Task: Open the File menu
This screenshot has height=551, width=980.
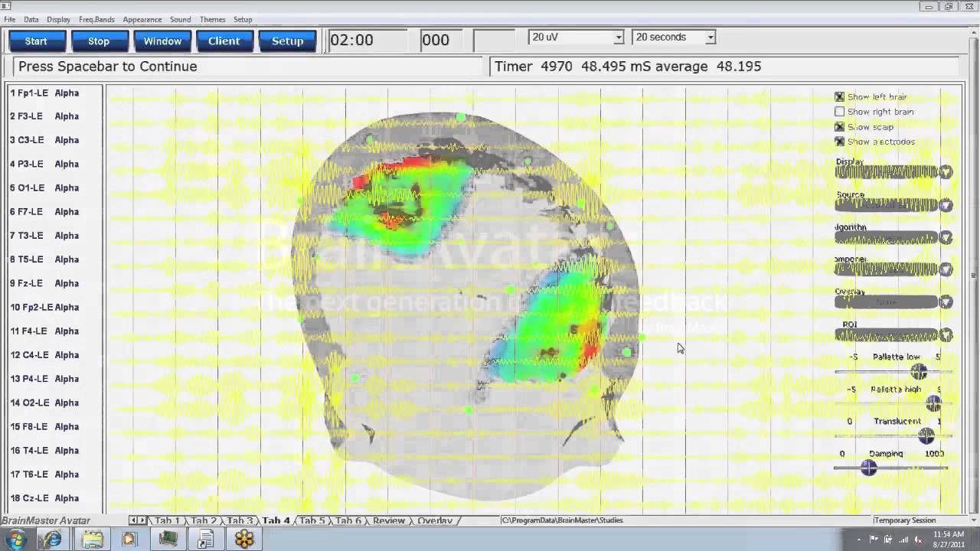Action: (10, 19)
